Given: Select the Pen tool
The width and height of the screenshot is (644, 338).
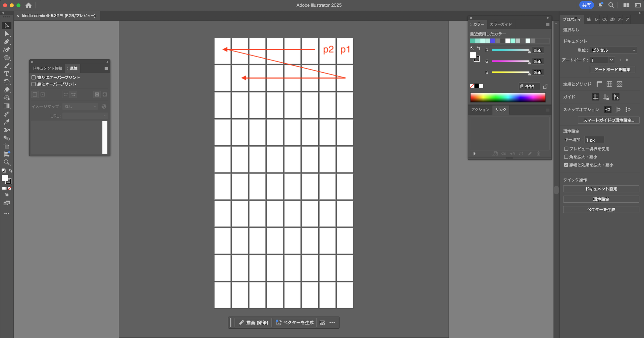Looking at the screenshot, I should [x=7, y=42].
